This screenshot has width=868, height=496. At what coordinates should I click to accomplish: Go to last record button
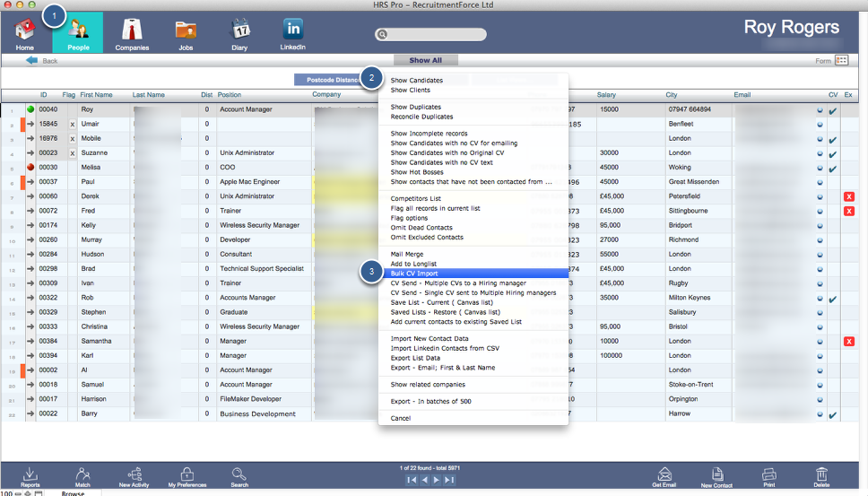pyautogui.click(x=449, y=480)
